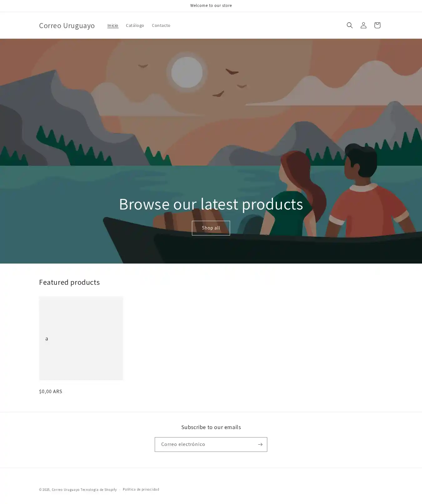Click the hero banner moon illustration
422x504 pixels.
click(x=187, y=72)
